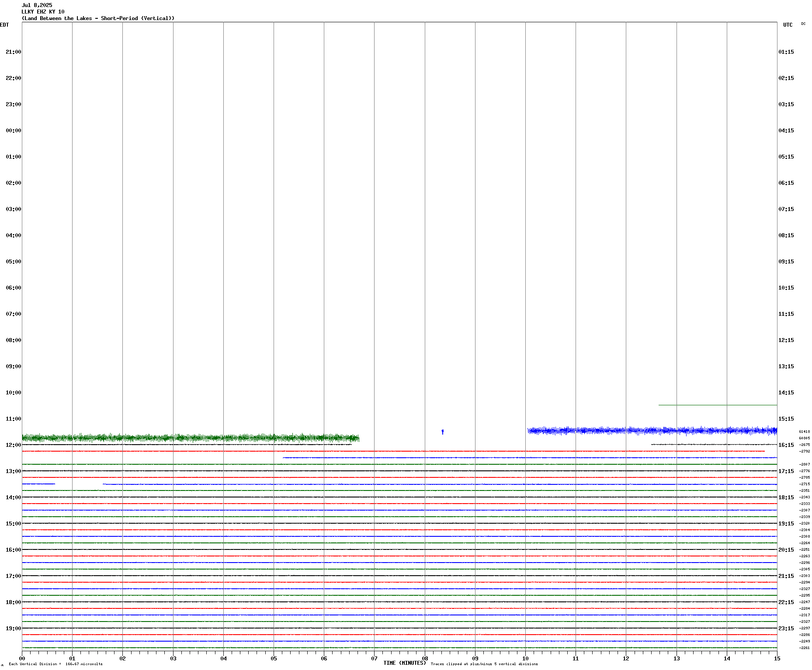Image resolution: width=812 pixels, height=670 pixels.
Task: Click the EDT timezone label
Action: click(x=4, y=25)
